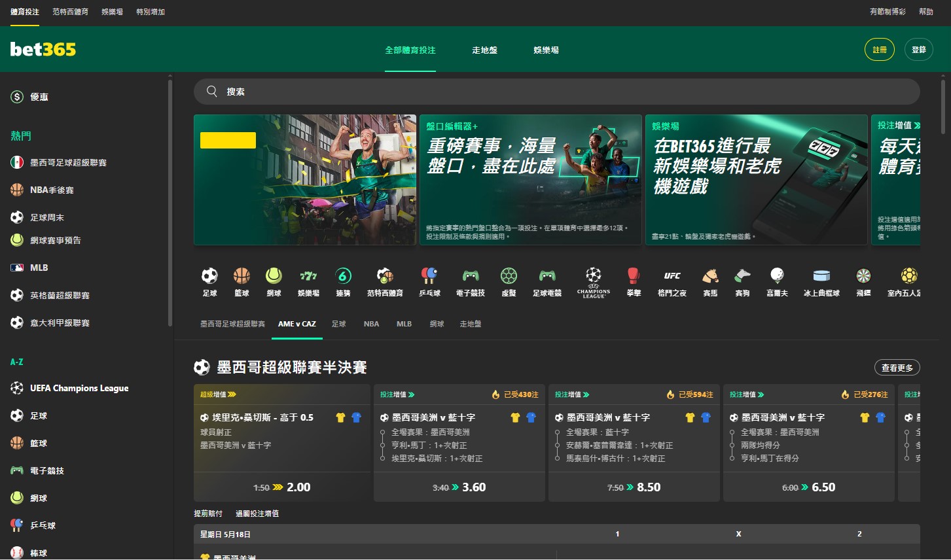
Task: Click the main page vertical scrollbar
Action: coord(943,107)
